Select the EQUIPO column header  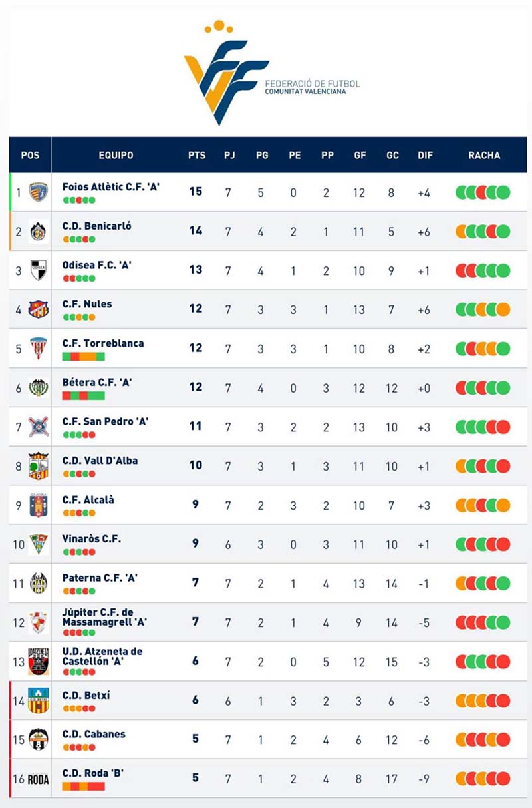click(x=116, y=155)
